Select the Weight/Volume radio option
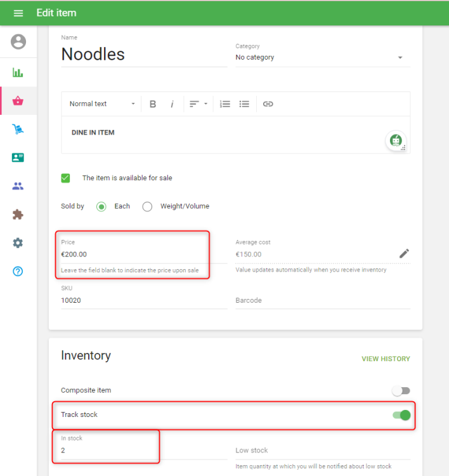Image resolution: width=449 pixels, height=476 pixels. (x=147, y=206)
